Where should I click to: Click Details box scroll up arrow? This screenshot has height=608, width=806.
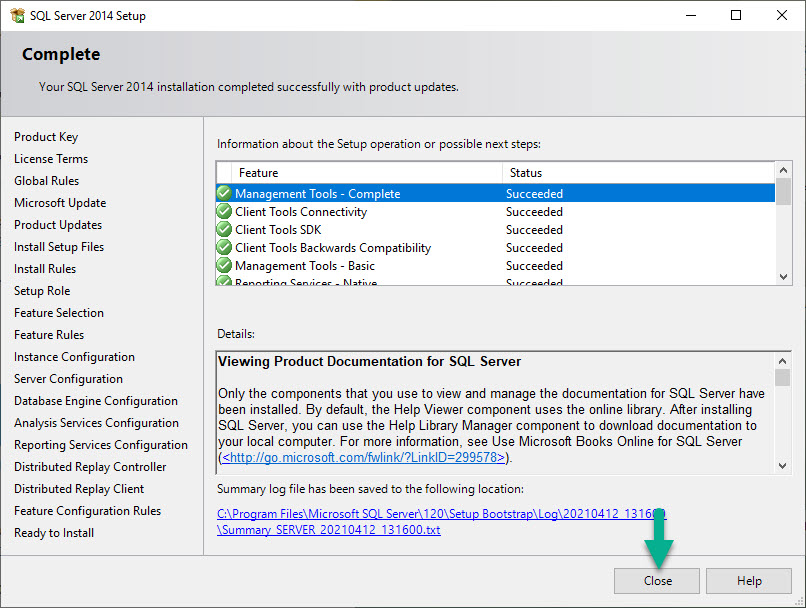point(782,361)
